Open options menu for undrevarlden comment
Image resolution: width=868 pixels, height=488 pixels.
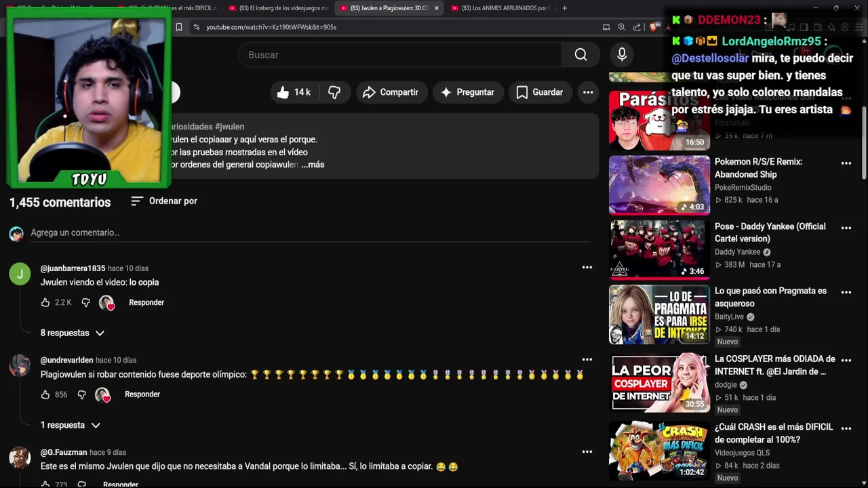coord(587,360)
